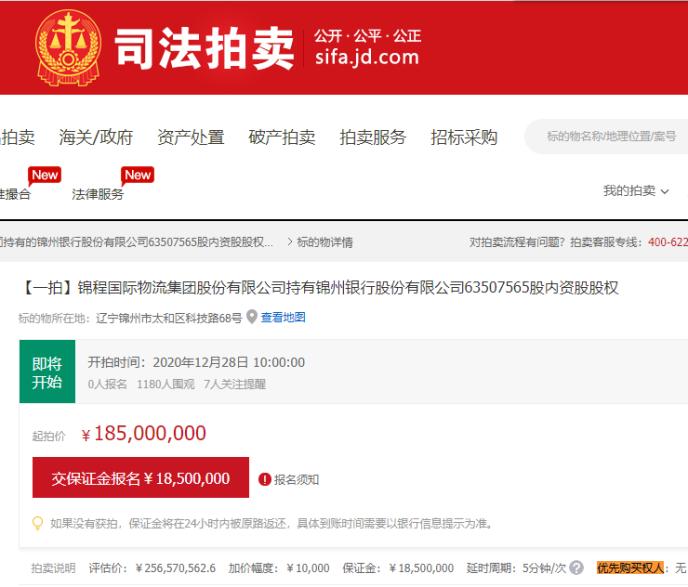Click the 司法拍卖 site title
Viewport: 688px width, 587px height.
204,47
